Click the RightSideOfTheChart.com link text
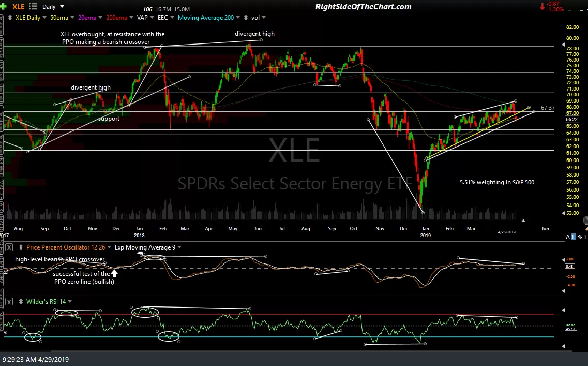This screenshot has height=366, width=588. click(x=364, y=7)
